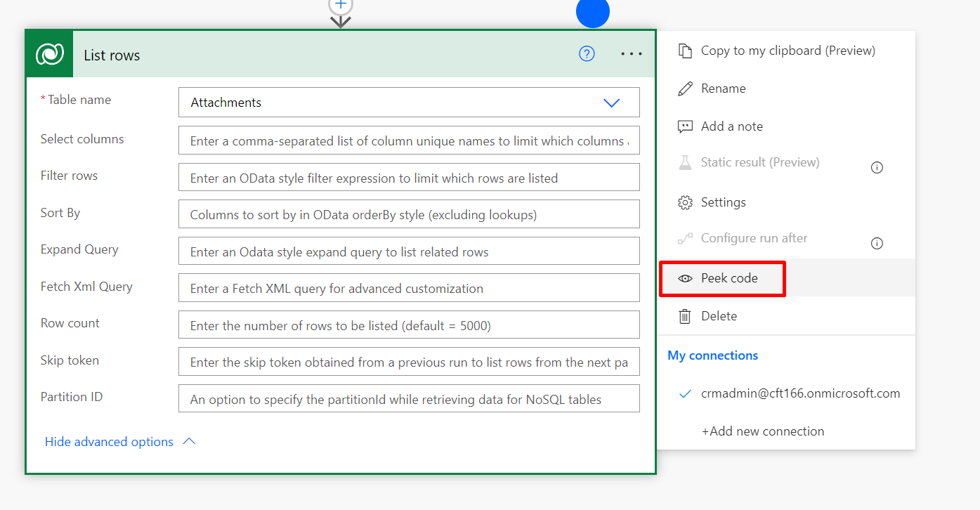This screenshot has width=980, height=510.
Task: Open Settings from the action menu
Action: point(723,202)
